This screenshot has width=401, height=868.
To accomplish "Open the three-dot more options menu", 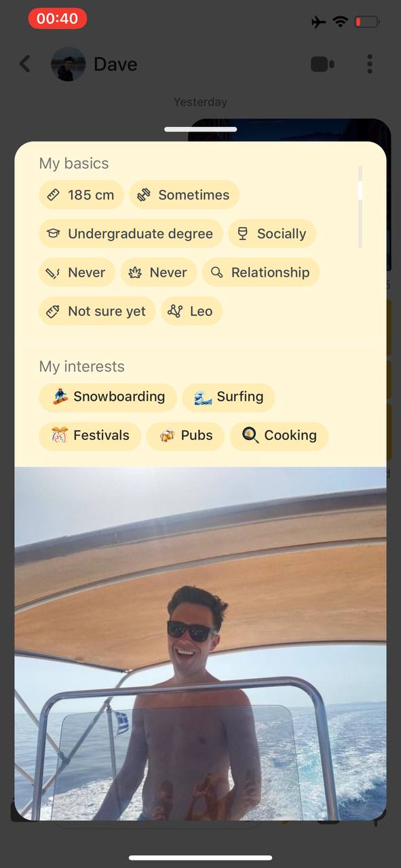I will (x=370, y=64).
